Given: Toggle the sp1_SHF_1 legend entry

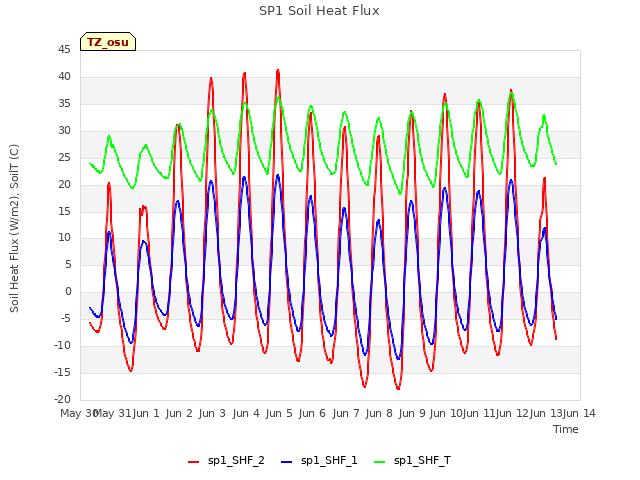Looking at the screenshot, I should pyautogui.click(x=319, y=461).
